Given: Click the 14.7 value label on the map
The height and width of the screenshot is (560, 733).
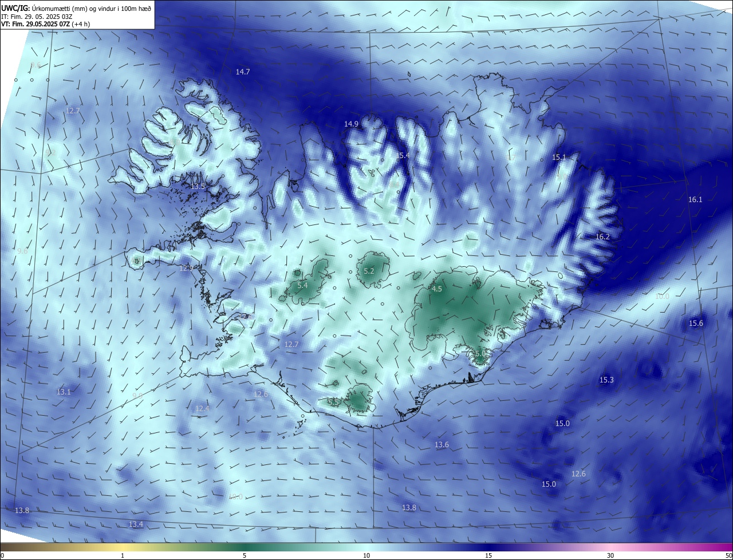Looking at the screenshot, I should (x=243, y=72).
